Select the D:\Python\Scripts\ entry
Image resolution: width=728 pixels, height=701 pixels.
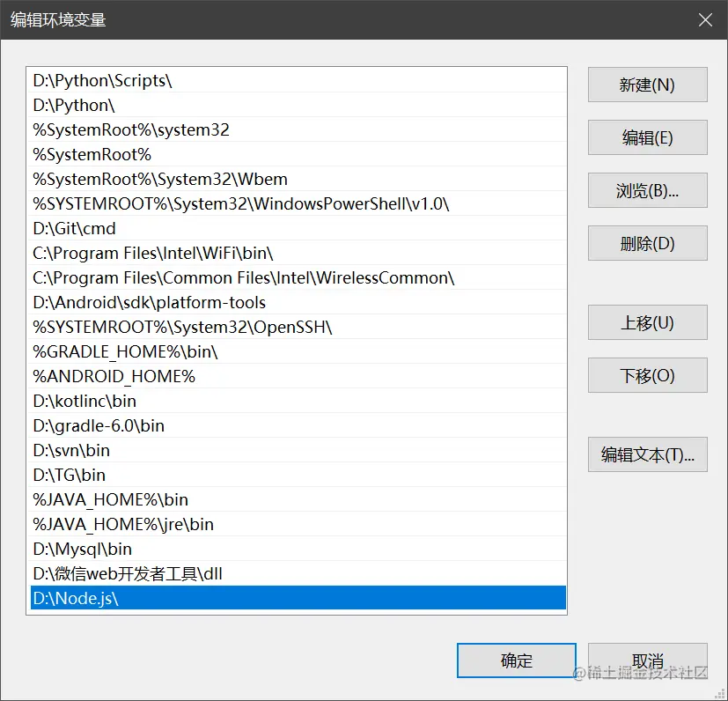click(x=298, y=80)
